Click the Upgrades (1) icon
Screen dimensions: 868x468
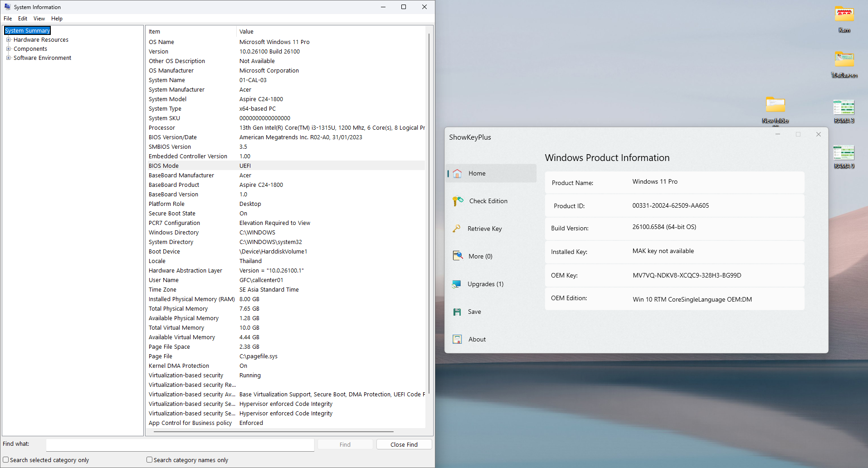[457, 284]
